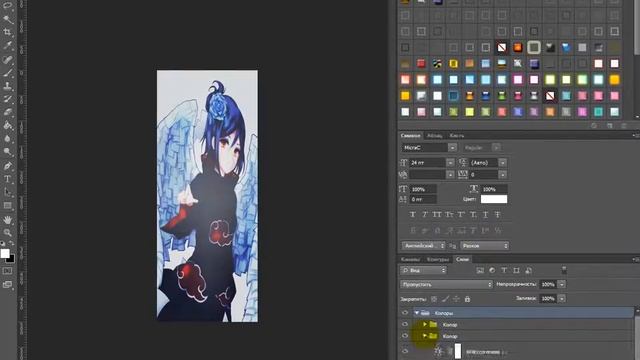Open the black background color swatch

tap(11, 259)
